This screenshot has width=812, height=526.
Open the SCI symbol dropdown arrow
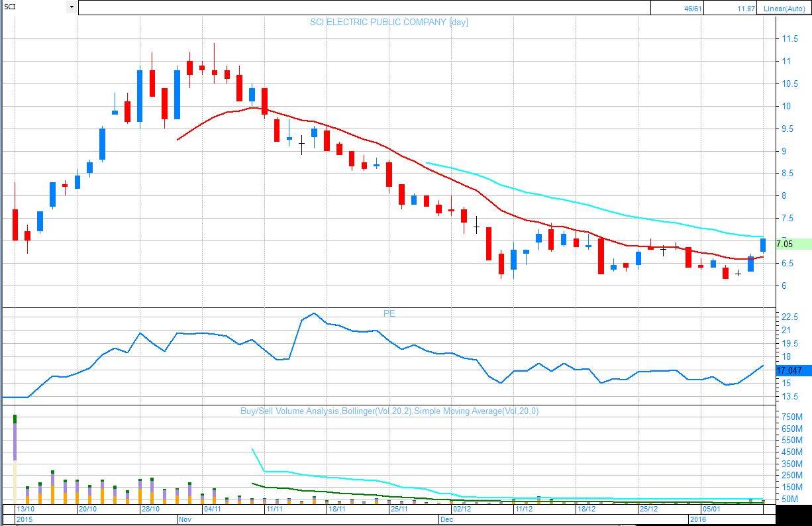point(72,7)
